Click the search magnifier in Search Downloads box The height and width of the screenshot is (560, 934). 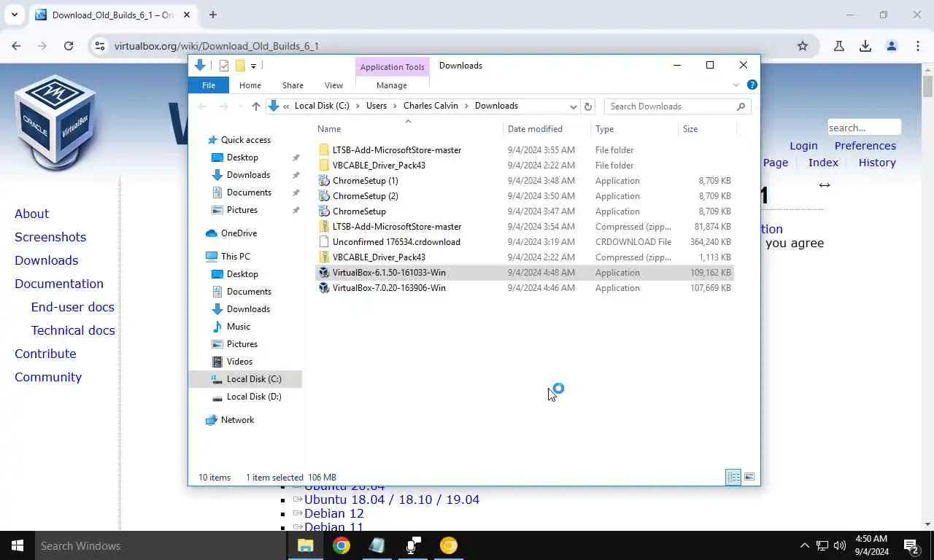tap(741, 106)
